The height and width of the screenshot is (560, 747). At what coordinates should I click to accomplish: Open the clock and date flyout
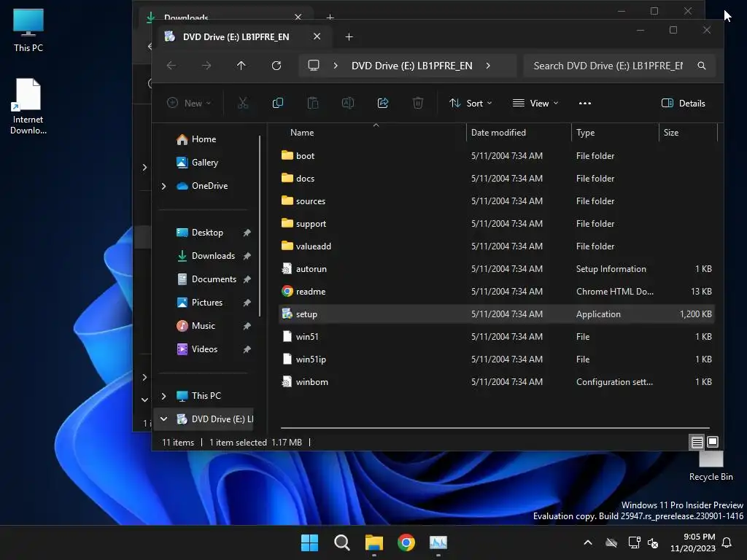coord(693,542)
